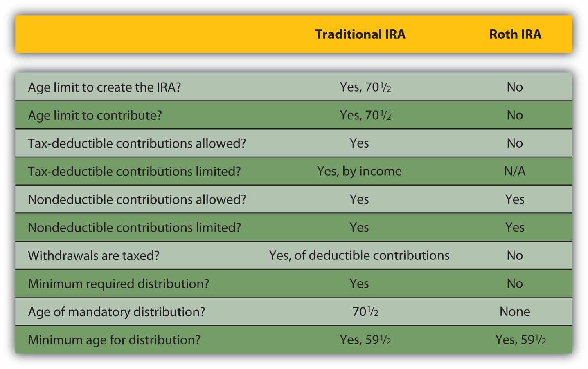Viewport: 588px width, 369px height.
Task: Select Traditional IRA's mandatory distribution age '70½'
Action: [x=365, y=312]
